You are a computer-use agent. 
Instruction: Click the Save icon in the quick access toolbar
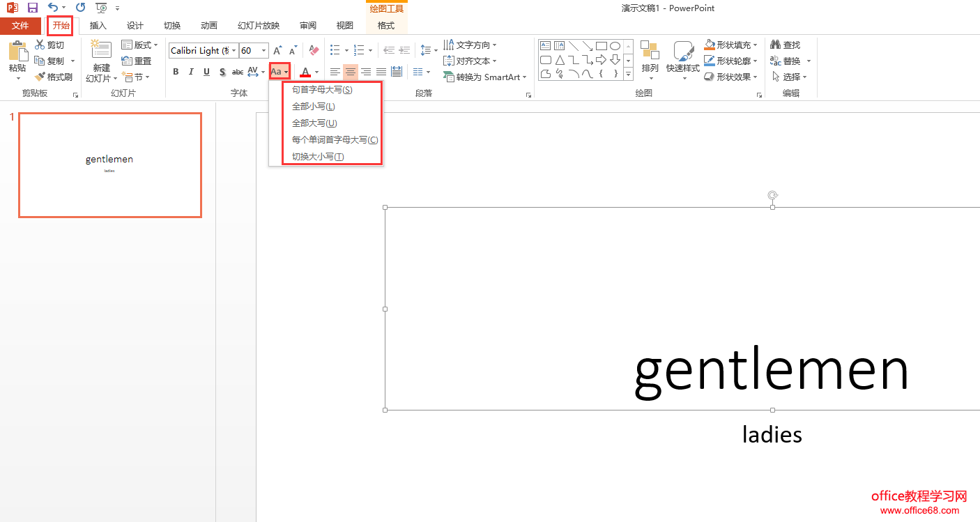click(x=32, y=8)
